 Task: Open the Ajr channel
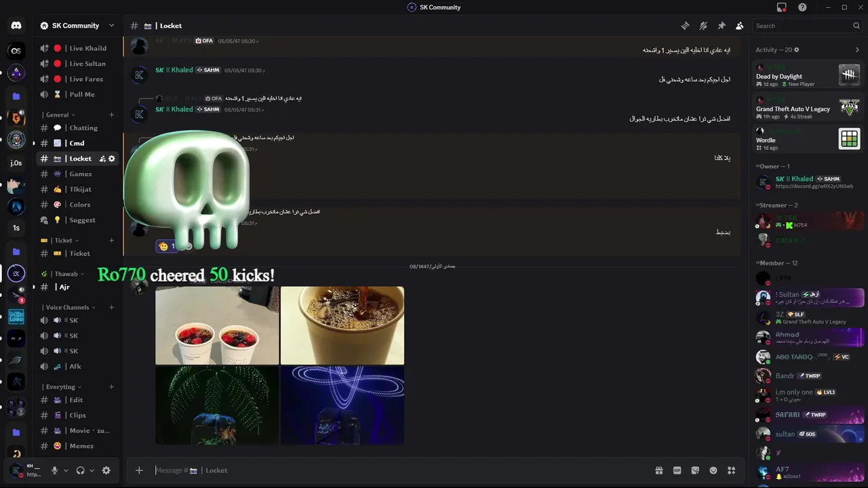pyautogui.click(x=78, y=287)
